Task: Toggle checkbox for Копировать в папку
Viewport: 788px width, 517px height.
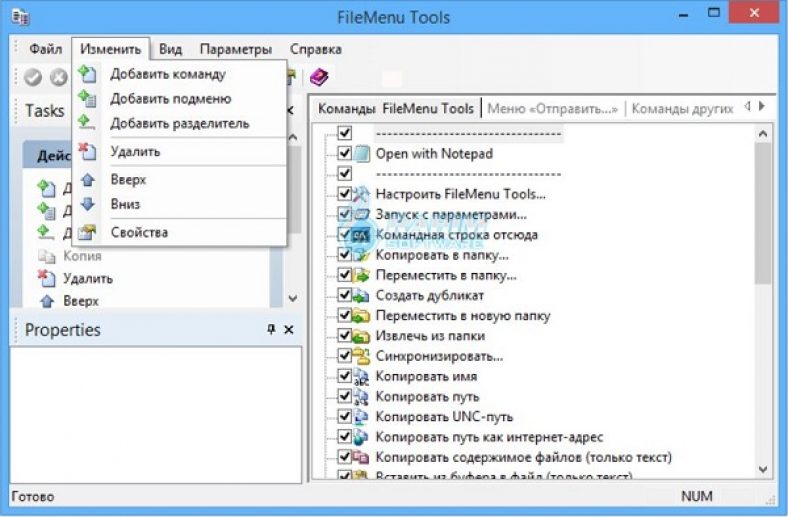Action: point(344,254)
